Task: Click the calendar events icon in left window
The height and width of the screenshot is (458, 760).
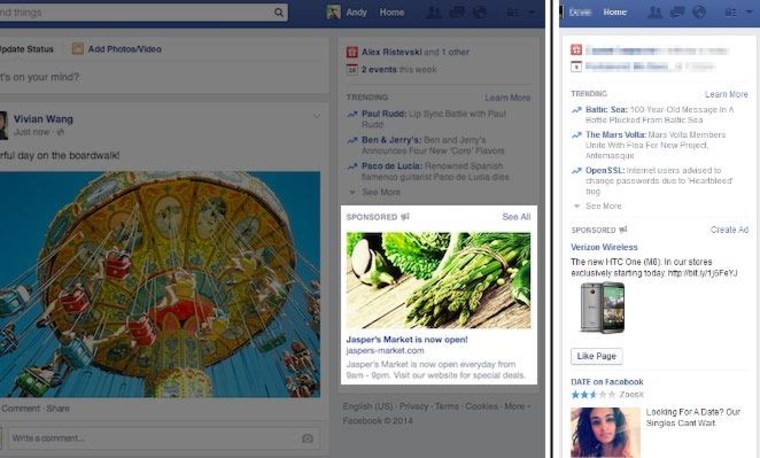Action: click(x=352, y=69)
